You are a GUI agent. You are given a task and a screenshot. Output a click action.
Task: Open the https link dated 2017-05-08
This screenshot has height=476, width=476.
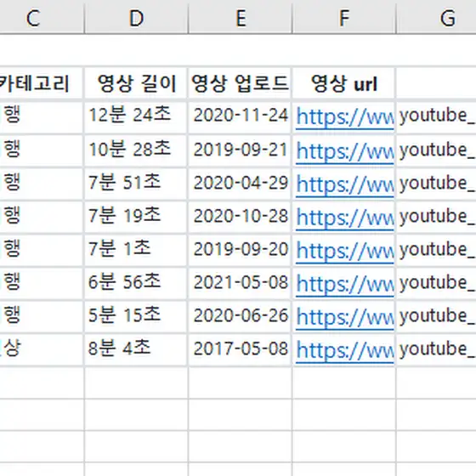344,350
